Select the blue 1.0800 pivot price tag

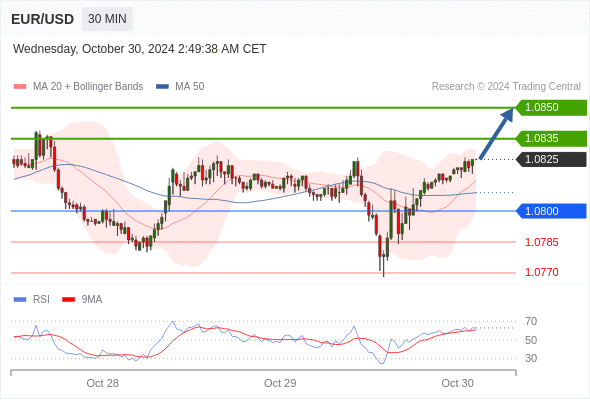coord(551,211)
